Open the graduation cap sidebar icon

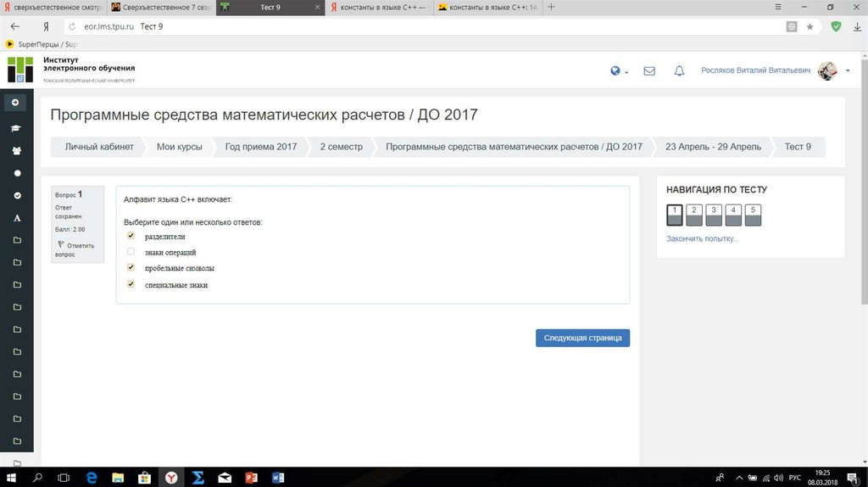click(16, 128)
